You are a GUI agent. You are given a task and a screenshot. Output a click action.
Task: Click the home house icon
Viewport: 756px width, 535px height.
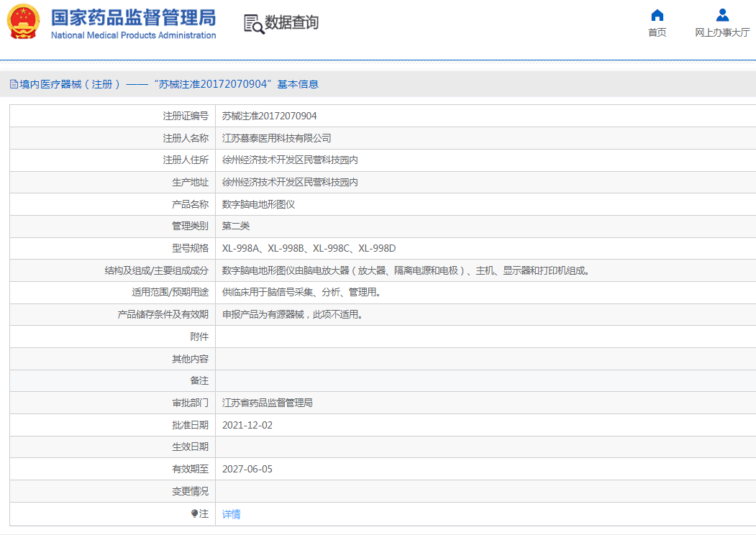[x=657, y=15]
